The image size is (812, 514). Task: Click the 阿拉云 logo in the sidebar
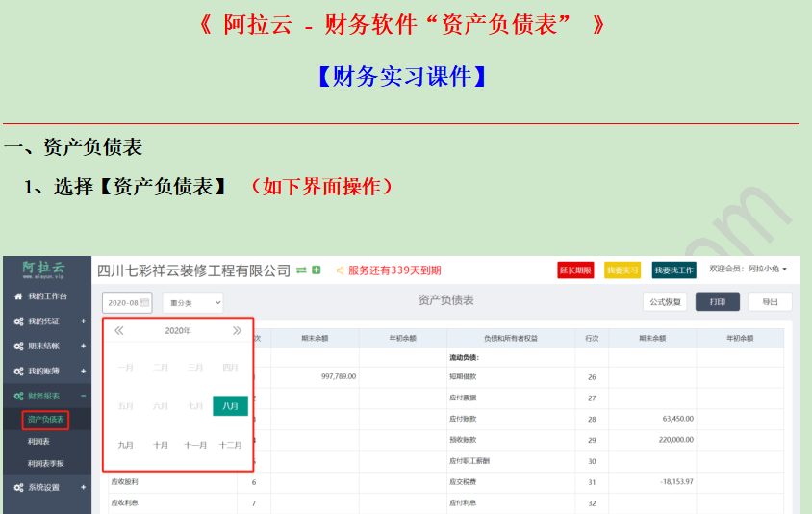point(43,270)
